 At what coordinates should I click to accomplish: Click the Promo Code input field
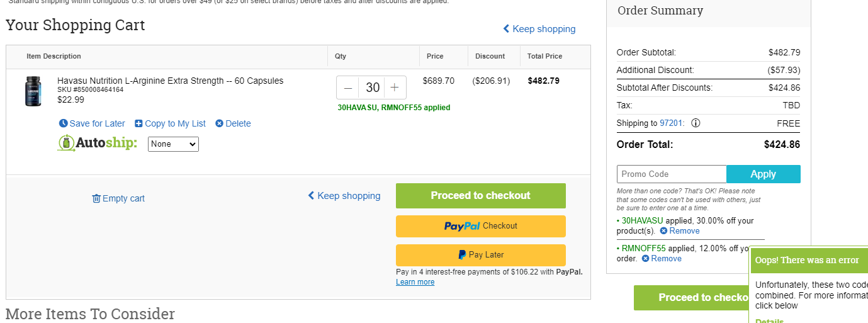tap(672, 174)
